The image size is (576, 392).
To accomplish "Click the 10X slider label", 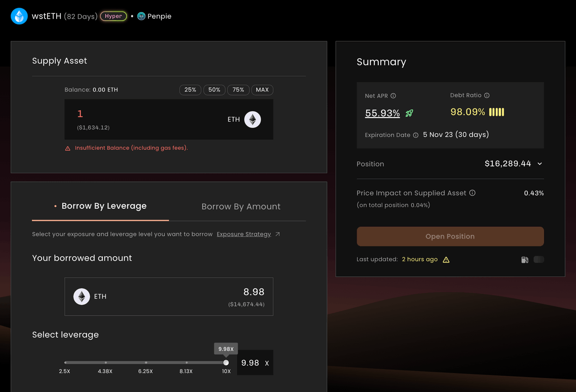I will 226,371.
